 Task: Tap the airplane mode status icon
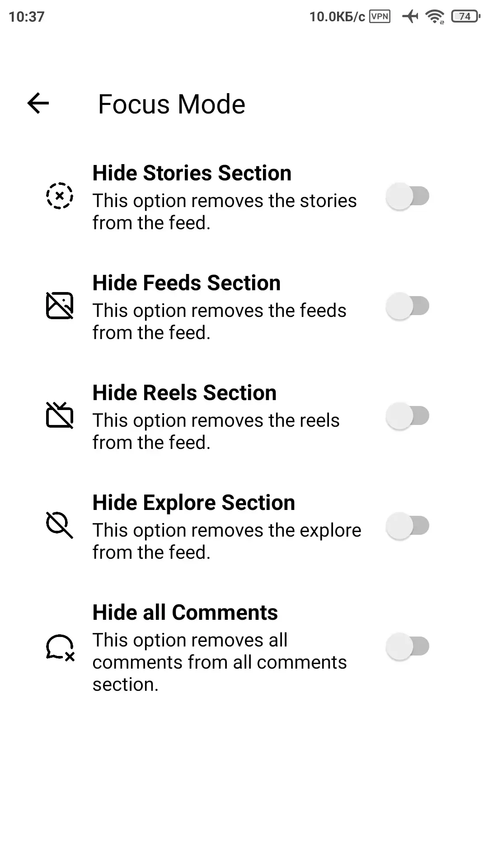click(x=410, y=17)
